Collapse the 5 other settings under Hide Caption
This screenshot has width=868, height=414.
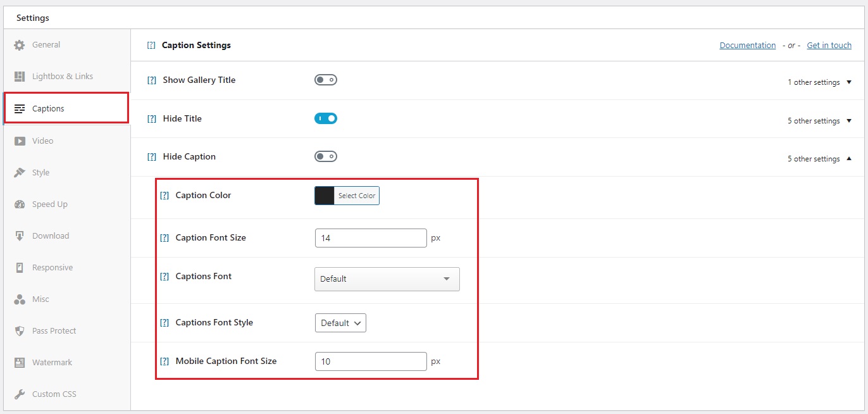coord(819,158)
